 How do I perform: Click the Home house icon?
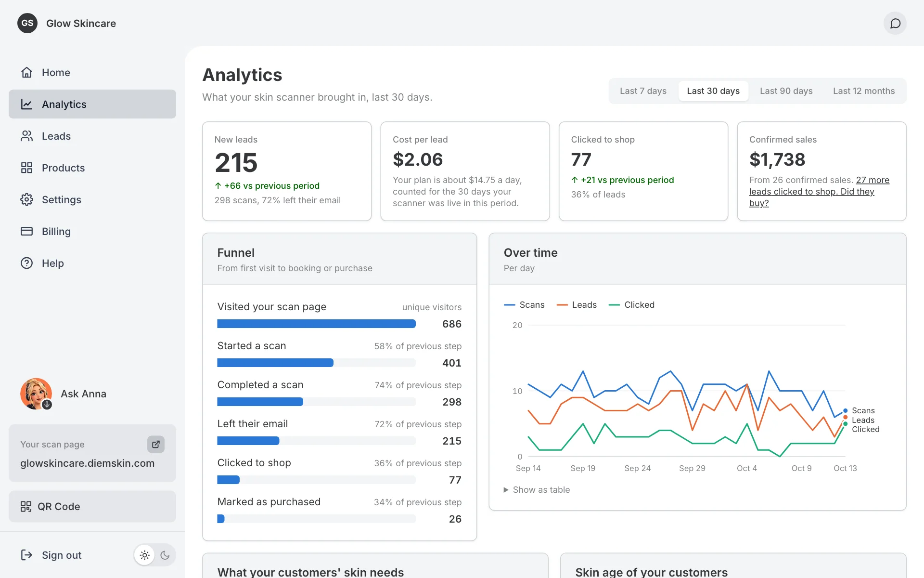coord(26,72)
